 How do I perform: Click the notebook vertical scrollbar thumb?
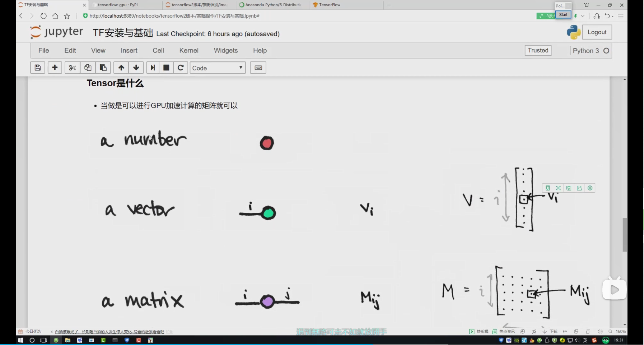click(x=625, y=234)
